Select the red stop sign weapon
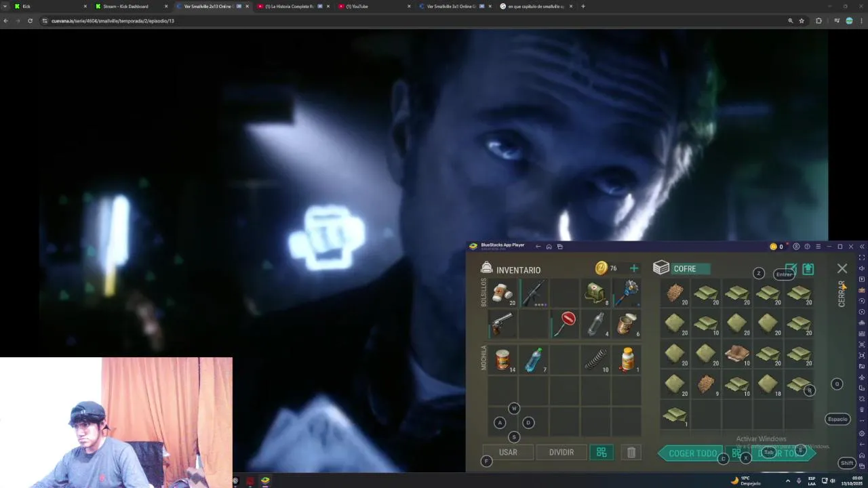Viewport: 868px width, 488px height. pos(566,324)
